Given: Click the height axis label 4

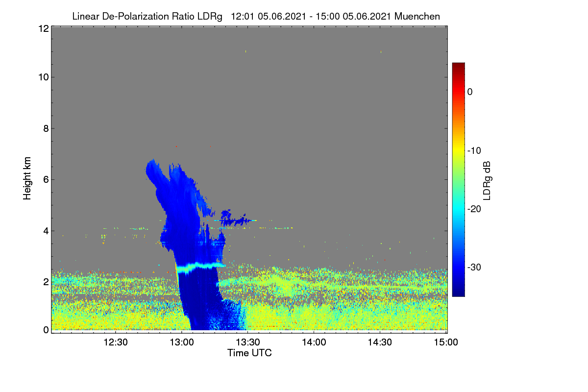Looking at the screenshot, I should click(45, 231).
